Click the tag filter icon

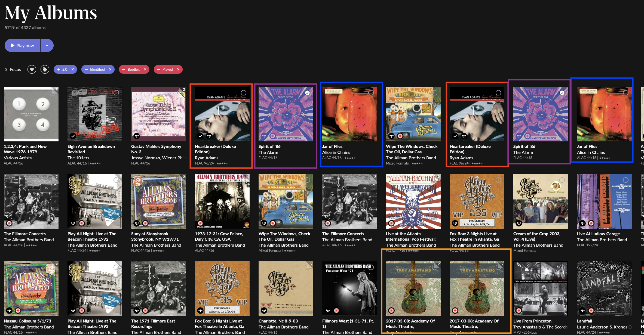tap(45, 70)
